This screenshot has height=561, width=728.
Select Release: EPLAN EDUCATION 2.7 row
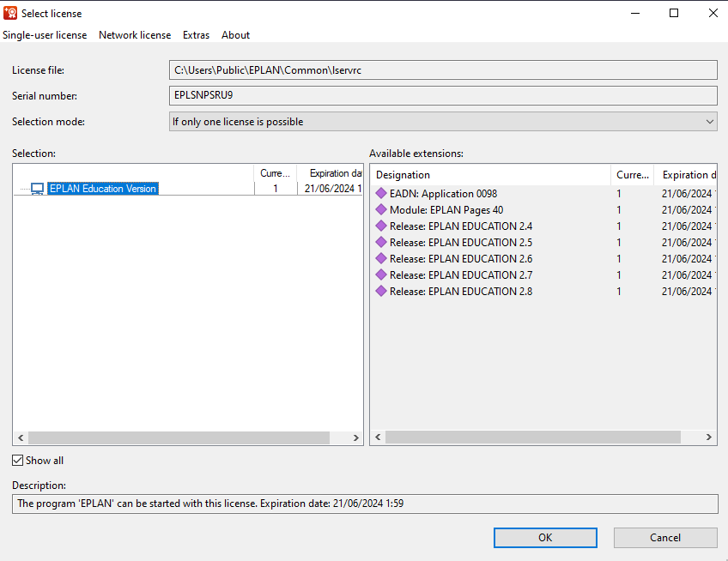click(x=543, y=274)
